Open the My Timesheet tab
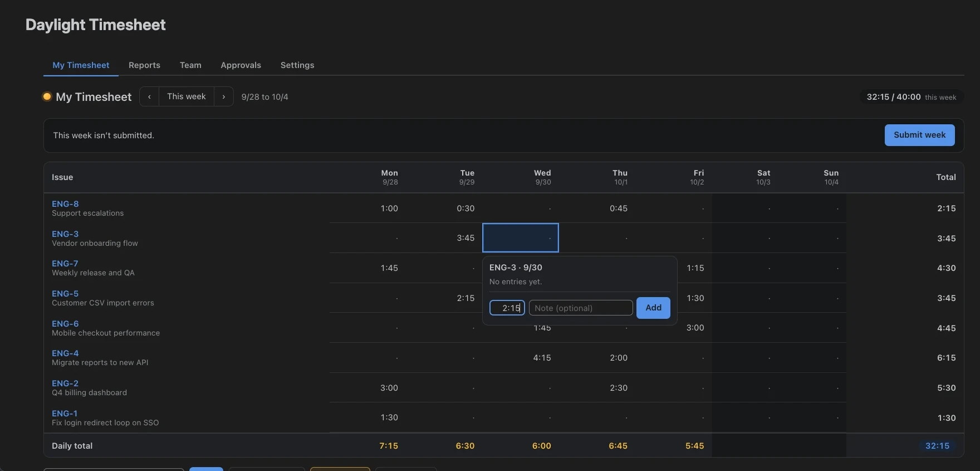This screenshot has height=471, width=980. coord(81,65)
